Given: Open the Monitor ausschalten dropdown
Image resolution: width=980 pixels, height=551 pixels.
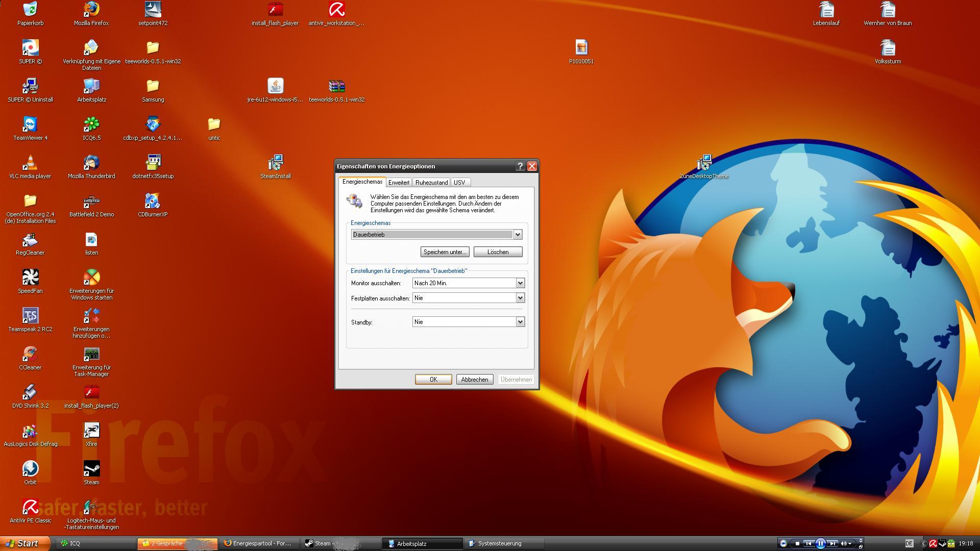Looking at the screenshot, I should [x=520, y=283].
